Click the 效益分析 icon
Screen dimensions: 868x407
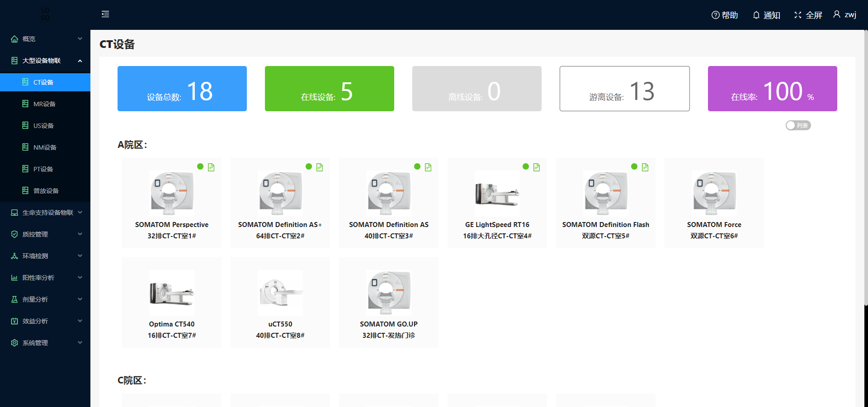click(x=14, y=321)
